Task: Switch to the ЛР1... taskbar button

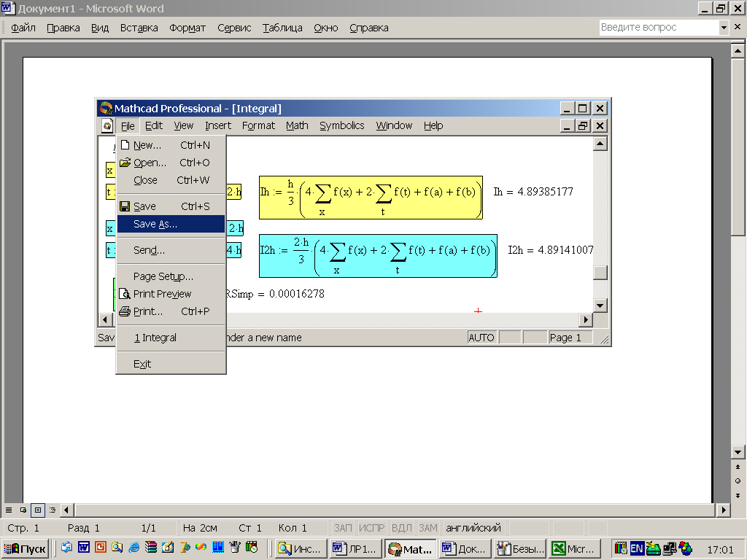Action: [x=356, y=548]
